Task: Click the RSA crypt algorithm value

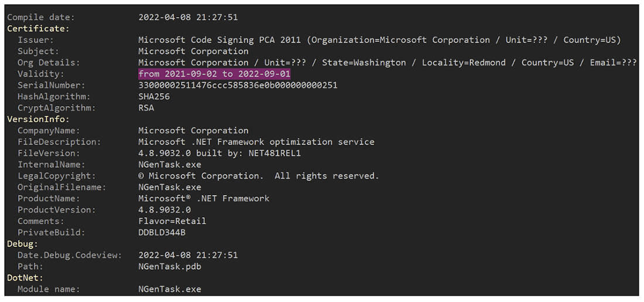Action: pos(146,108)
